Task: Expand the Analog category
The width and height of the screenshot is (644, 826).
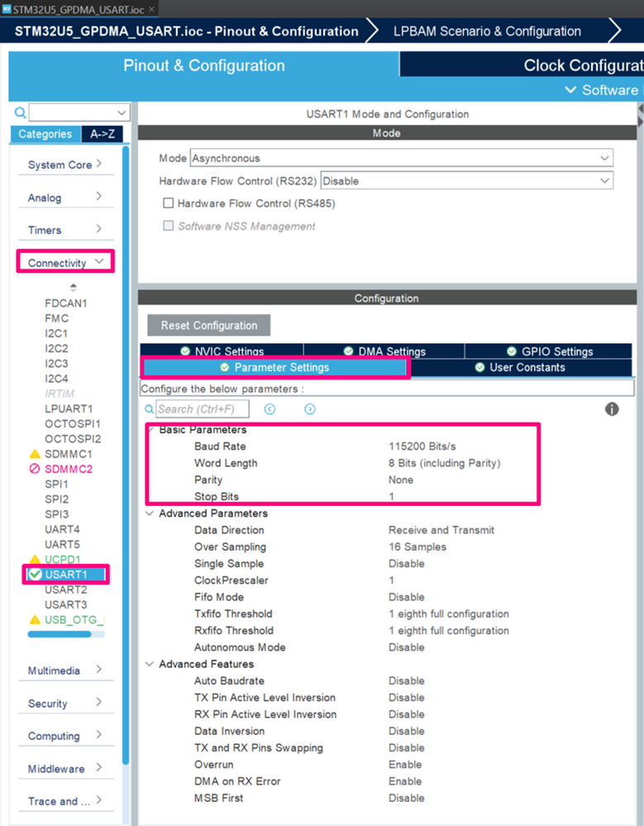Action: pyautogui.click(x=65, y=197)
